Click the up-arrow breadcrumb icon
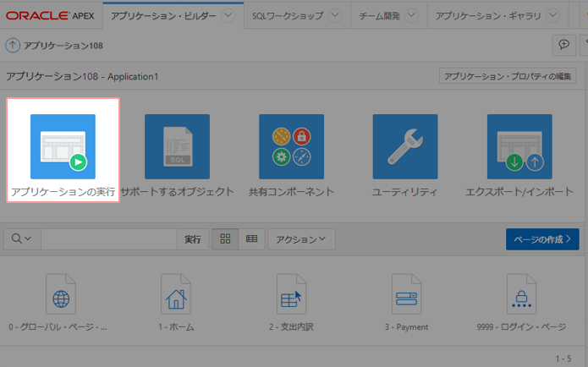Screen dimensions: 588x367 click(13, 46)
